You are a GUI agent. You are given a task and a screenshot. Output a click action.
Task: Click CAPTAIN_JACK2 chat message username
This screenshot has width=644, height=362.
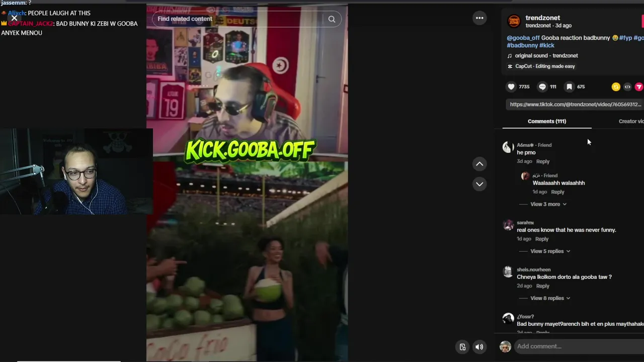(31, 24)
